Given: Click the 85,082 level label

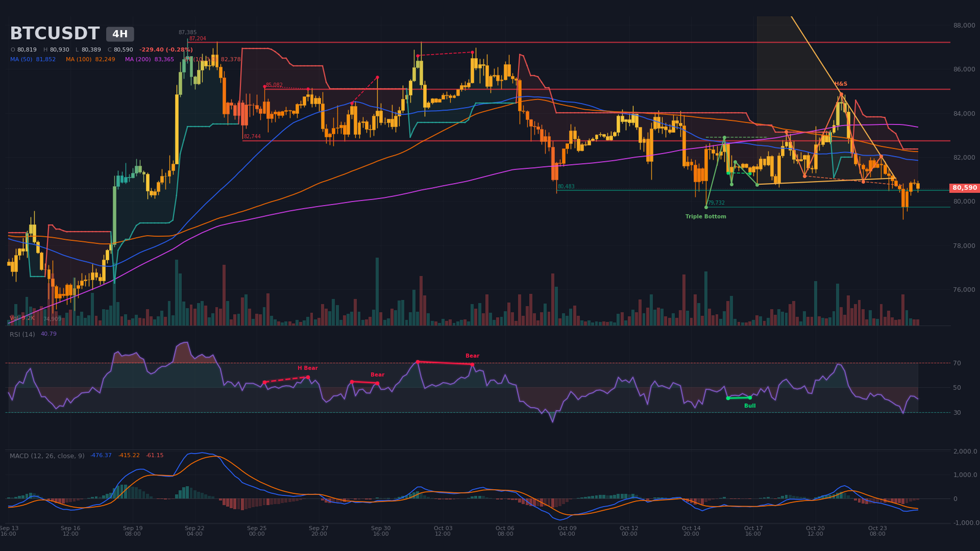Looking at the screenshot, I should (x=274, y=85).
